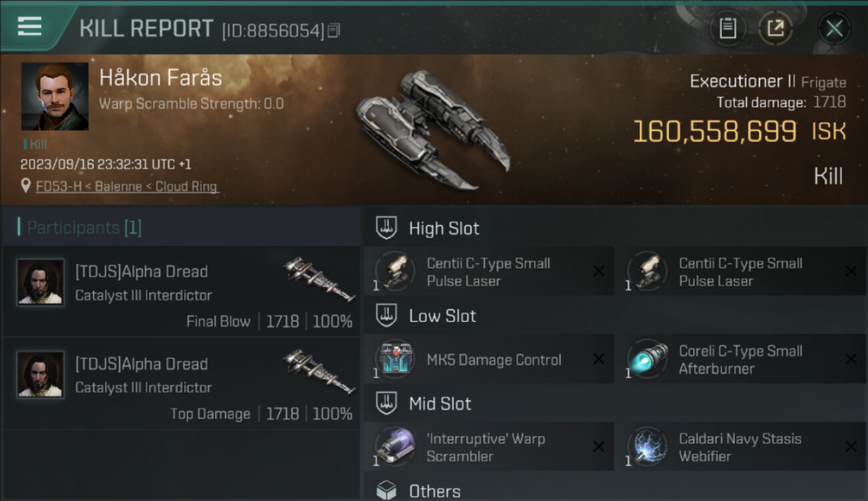Click the first Centii C-Type Pulse Laser

click(489, 272)
